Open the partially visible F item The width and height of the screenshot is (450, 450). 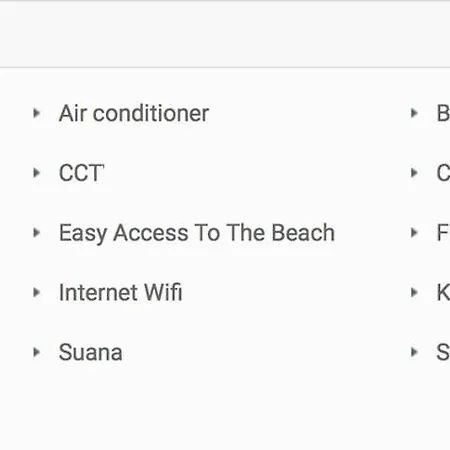(x=443, y=232)
